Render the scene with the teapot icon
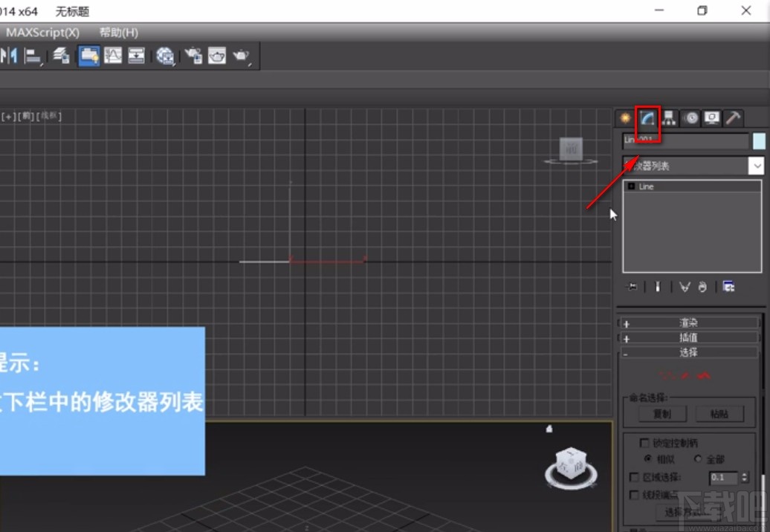 242,55
